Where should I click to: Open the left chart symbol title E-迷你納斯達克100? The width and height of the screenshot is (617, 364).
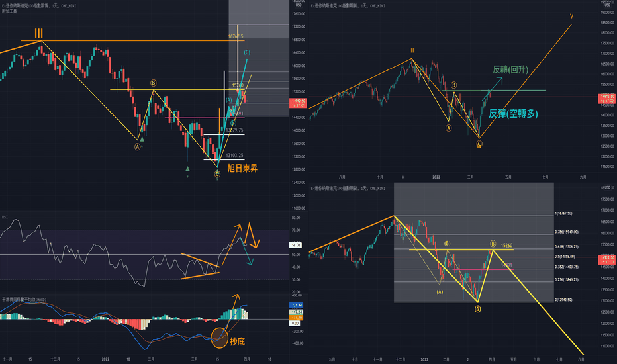tap(39, 6)
